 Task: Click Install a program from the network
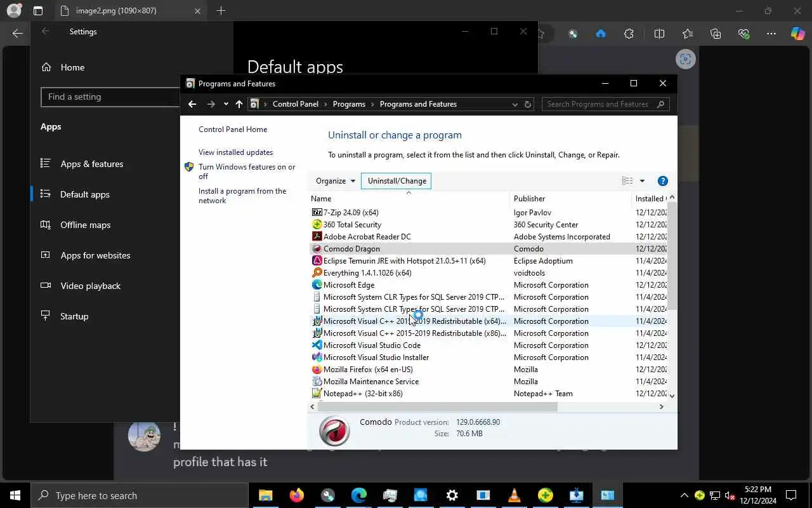tap(242, 196)
